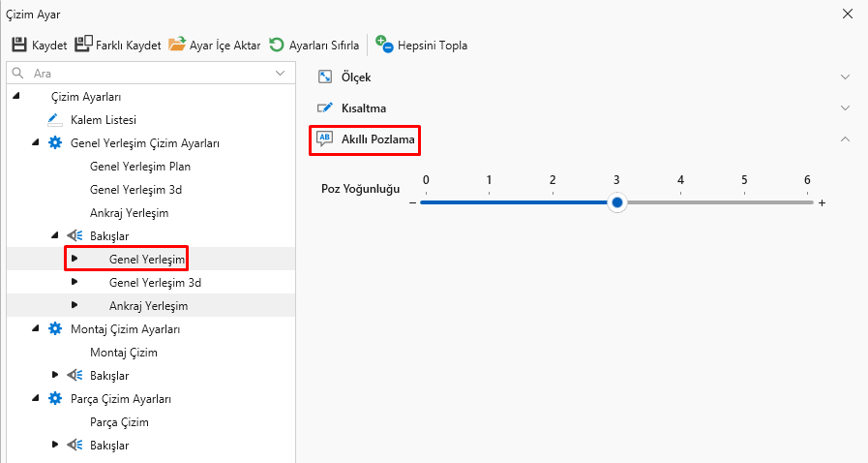Expand the Ölçek section chevron
Screen dimensions: 868x463
pos(845,77)
